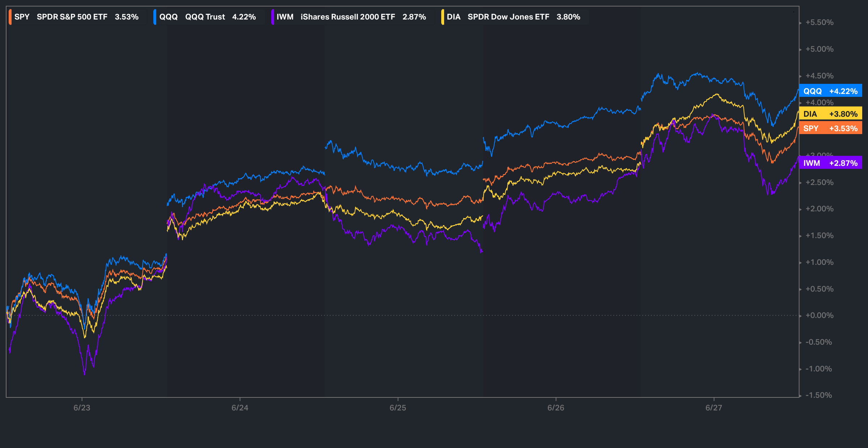Click the -1.50% y-axis tick label
This screenshot has height=448, width=868.
pos(818,395)
